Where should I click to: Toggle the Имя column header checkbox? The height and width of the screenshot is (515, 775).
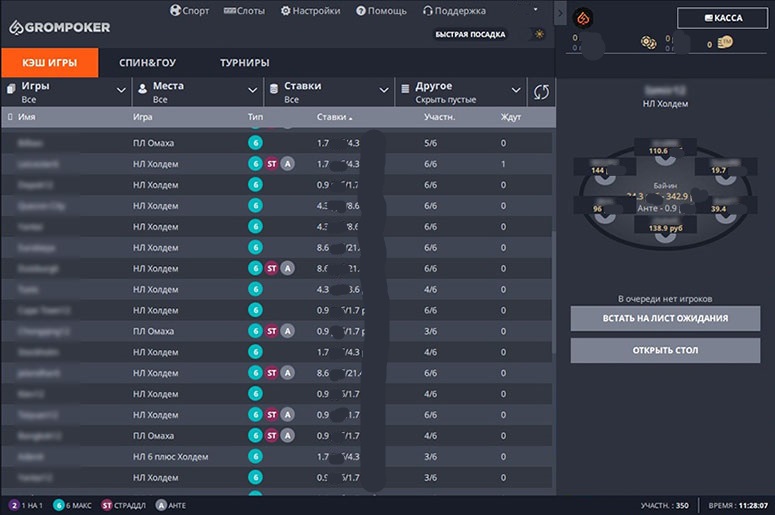point(10,117)
